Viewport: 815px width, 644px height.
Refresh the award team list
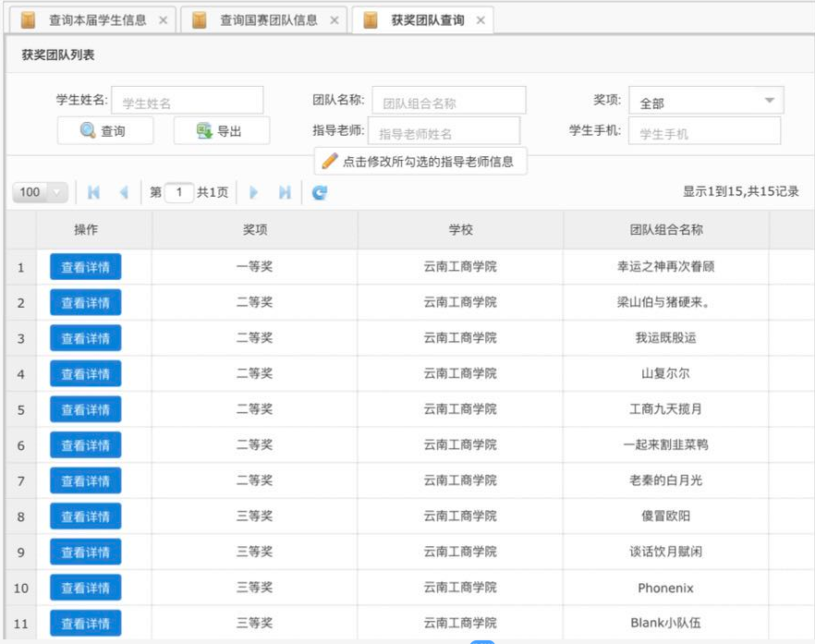click(320, 192)
